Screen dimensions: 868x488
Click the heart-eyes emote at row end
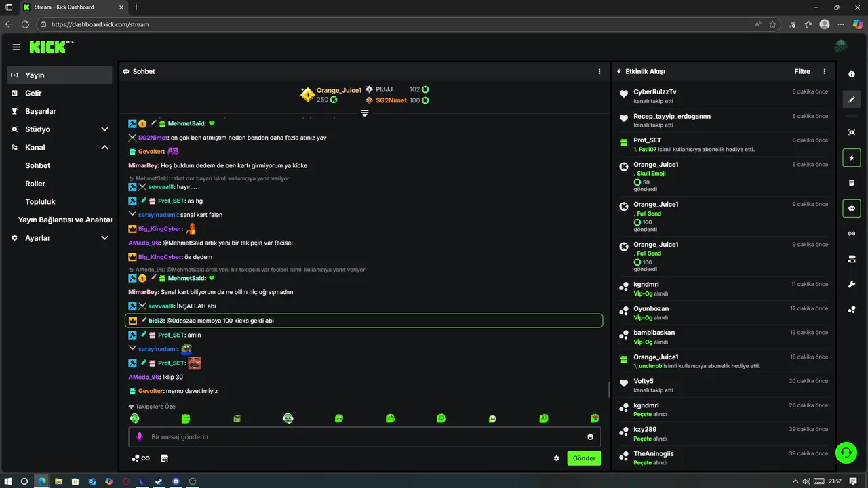click(595, 419)
